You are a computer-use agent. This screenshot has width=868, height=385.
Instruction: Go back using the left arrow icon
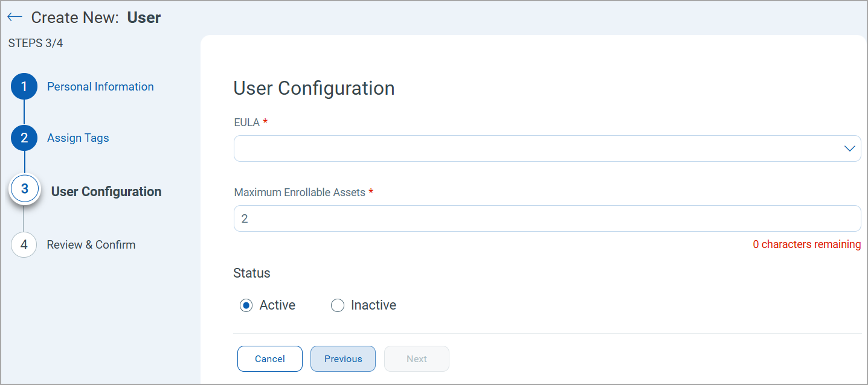point(14,17)
